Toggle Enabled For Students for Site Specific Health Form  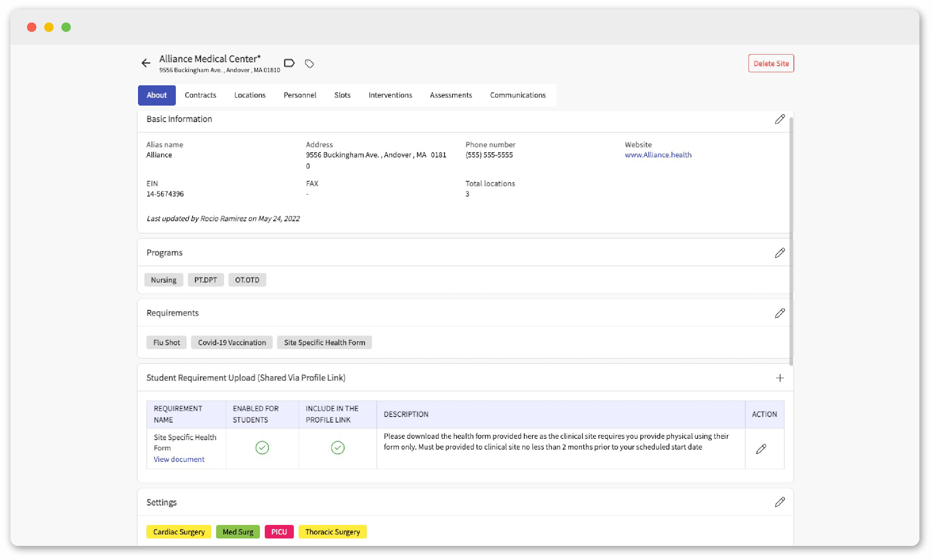point(262,448)
